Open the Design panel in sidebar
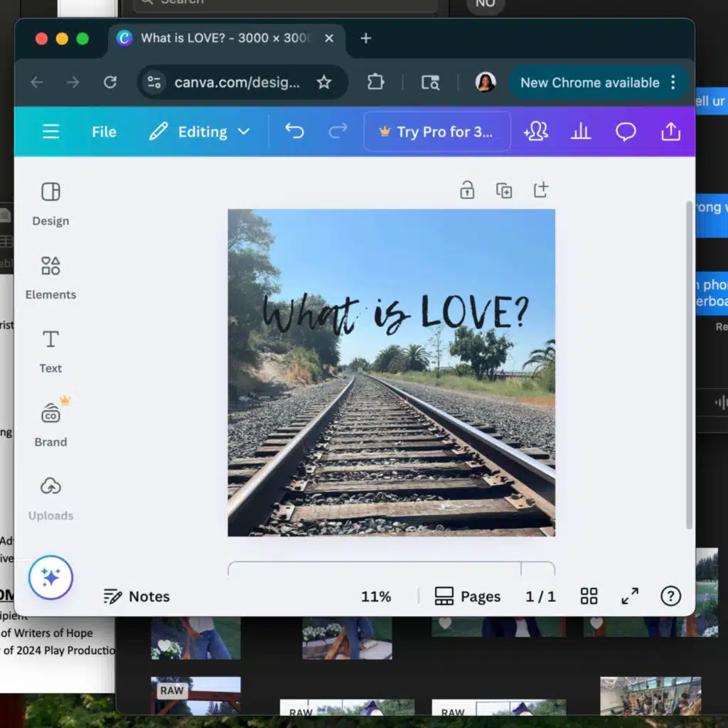 tap(50, 203)
